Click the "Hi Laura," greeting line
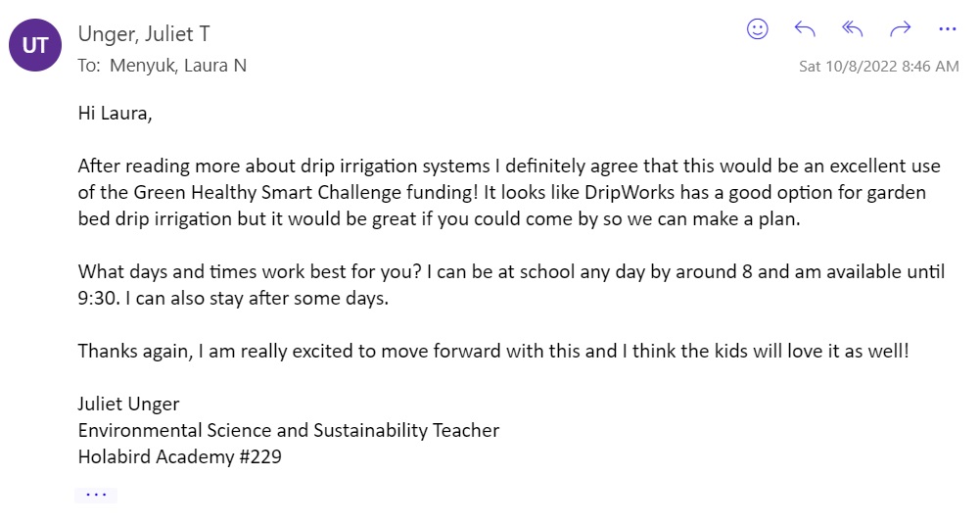 point(116,114)
